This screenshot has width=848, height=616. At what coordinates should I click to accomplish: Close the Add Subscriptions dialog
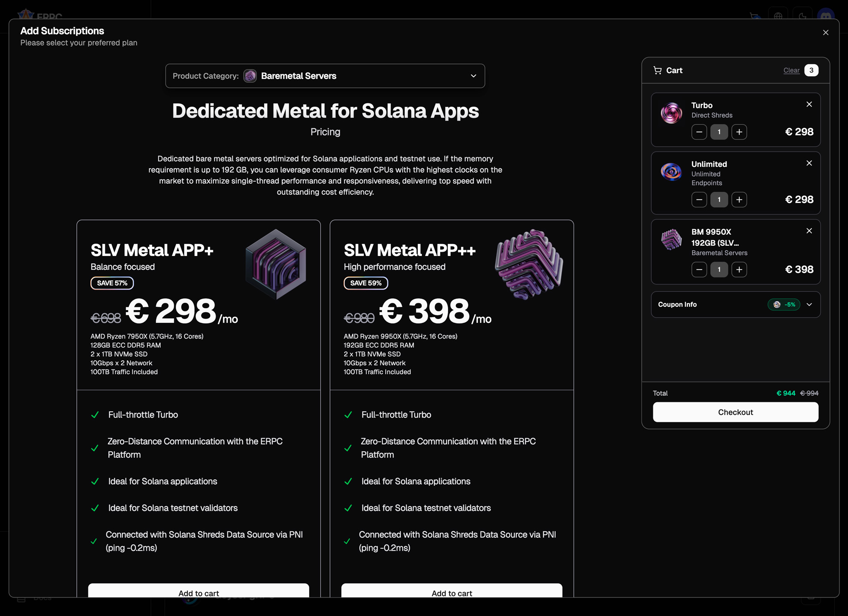pos(826,32)
